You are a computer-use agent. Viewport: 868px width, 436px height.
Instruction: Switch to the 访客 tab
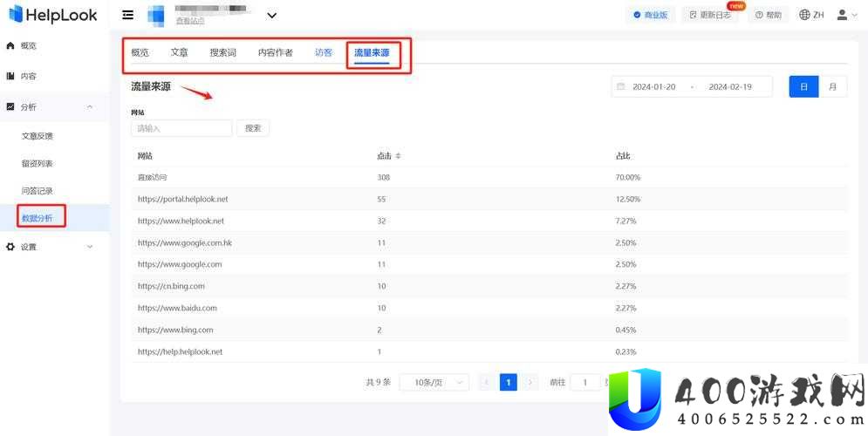click(x=324, y=53)
